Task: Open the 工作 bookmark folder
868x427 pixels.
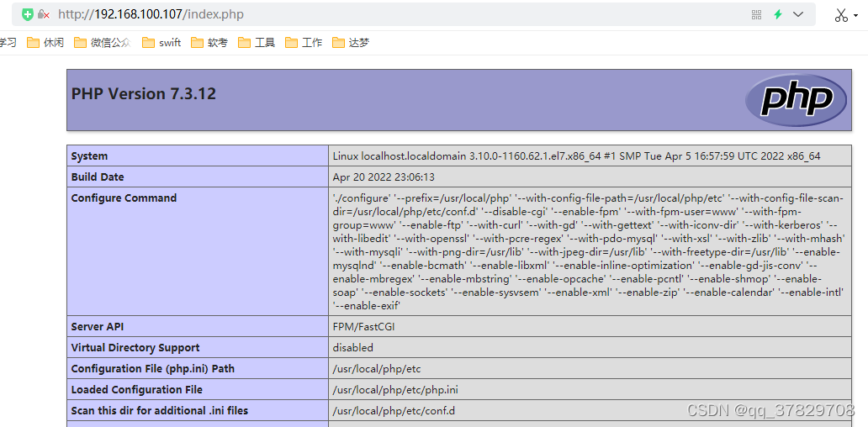Action: tap(304, 43)
